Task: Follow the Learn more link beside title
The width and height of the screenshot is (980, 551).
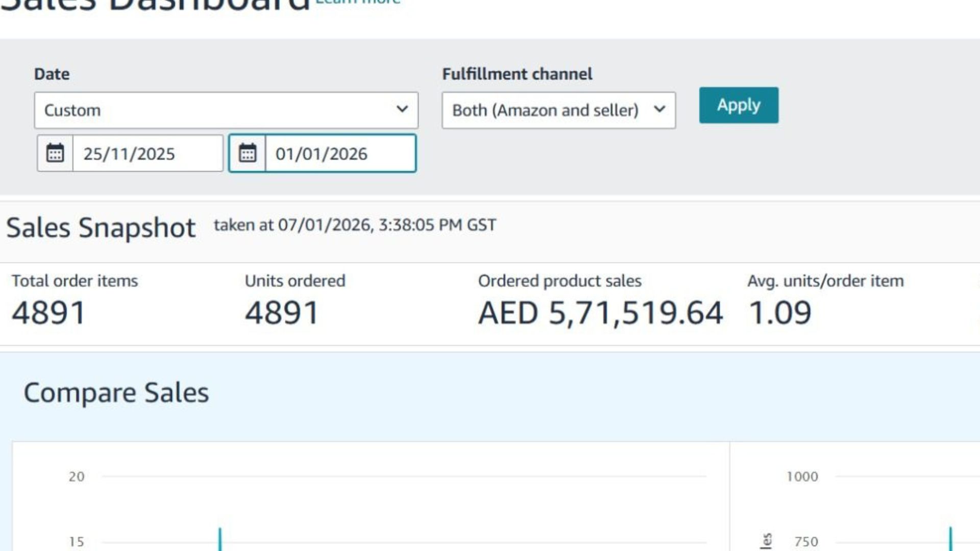Action: (358, 2)
